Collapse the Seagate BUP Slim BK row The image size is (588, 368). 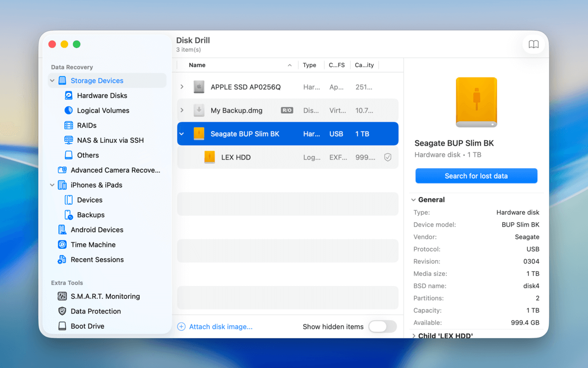click(x=182, y=134)
